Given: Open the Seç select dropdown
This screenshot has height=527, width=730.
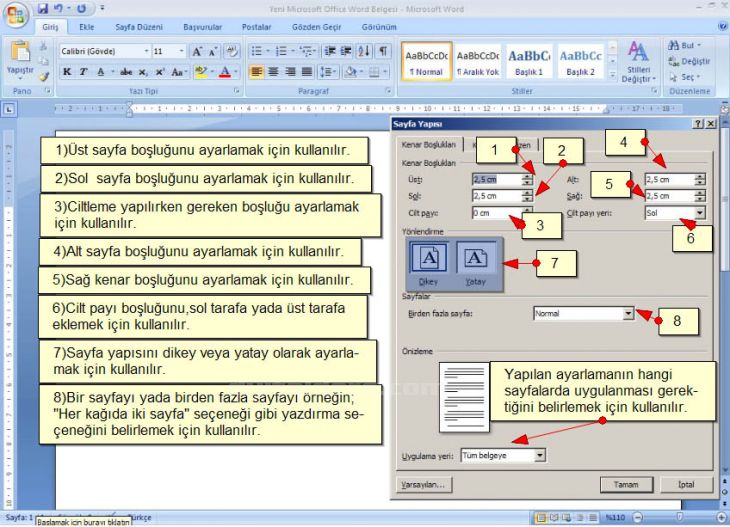Looking at the screenshot, I should point(686,77).
